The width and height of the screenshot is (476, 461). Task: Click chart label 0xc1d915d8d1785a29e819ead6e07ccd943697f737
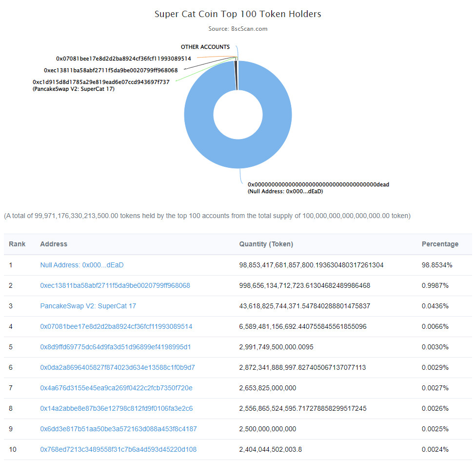(x=101, y=85)
